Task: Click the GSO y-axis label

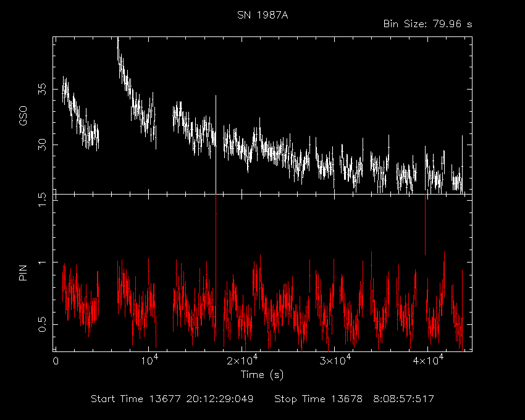Action: point(23,116)
